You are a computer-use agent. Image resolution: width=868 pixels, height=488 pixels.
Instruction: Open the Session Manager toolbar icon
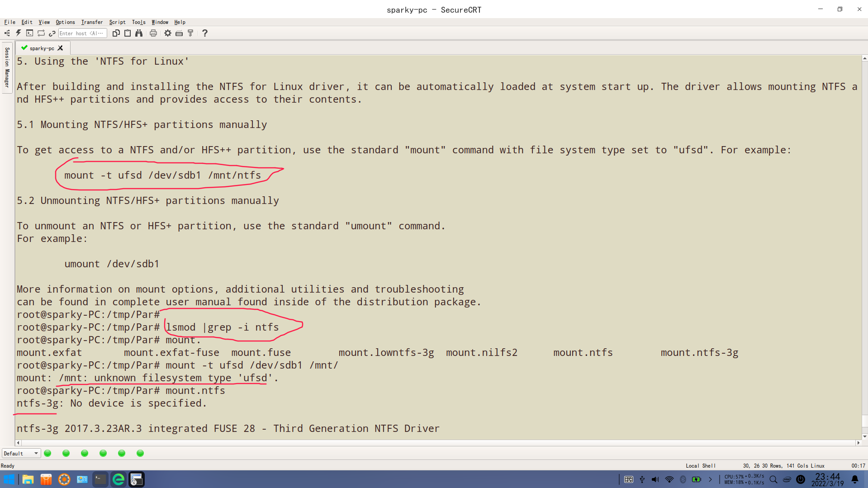(7, 33)
